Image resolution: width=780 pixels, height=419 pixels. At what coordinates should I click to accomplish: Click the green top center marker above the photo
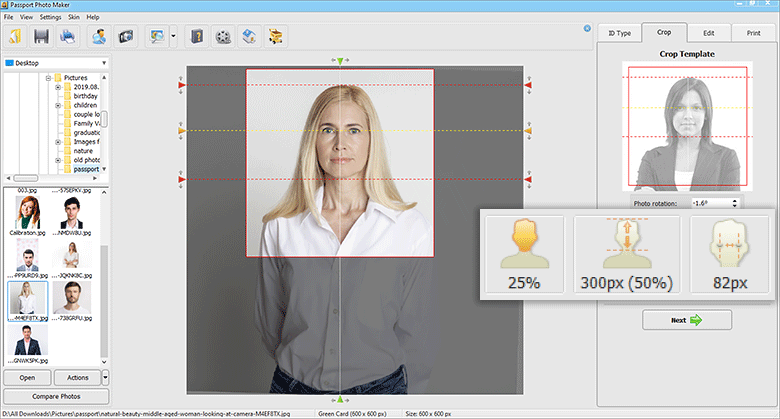340,61
